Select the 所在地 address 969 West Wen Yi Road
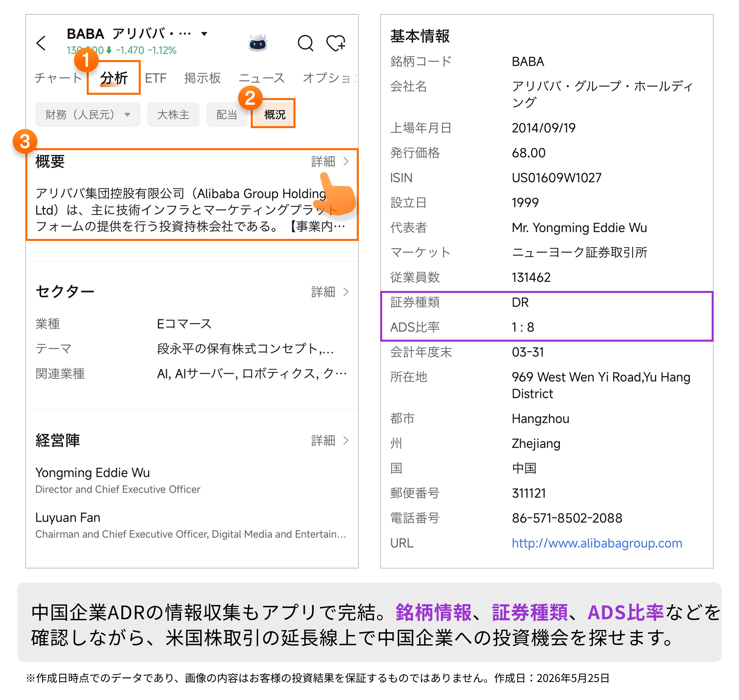Image resolution: width=739 pixels, height=700 pixels. [601, 385]
